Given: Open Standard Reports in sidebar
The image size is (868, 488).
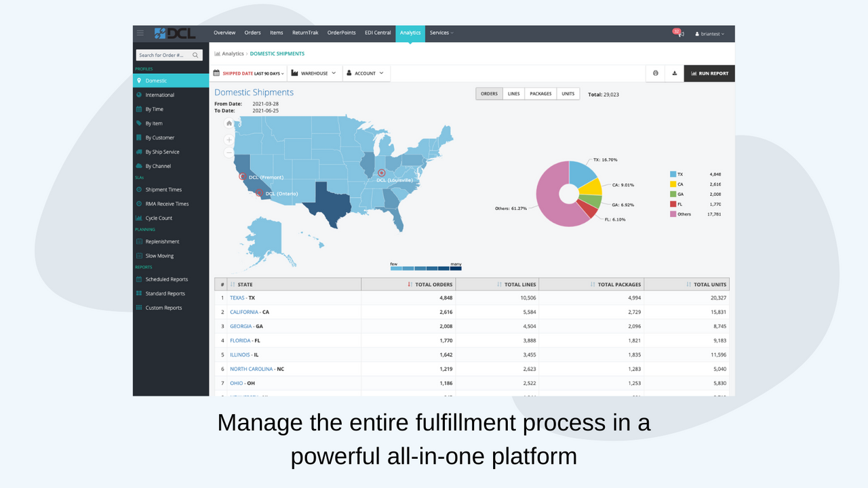Looking at the screenshot, I should tap(171, 293).
